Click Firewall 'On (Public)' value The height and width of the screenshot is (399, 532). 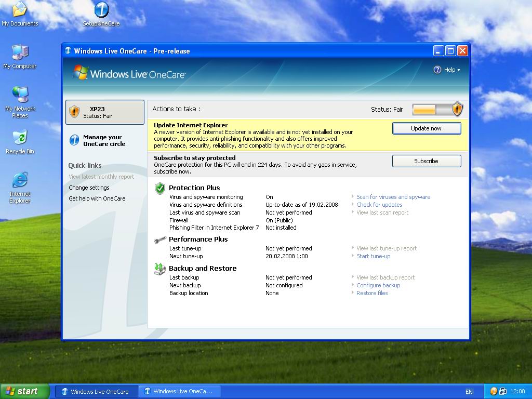(279, 220)
